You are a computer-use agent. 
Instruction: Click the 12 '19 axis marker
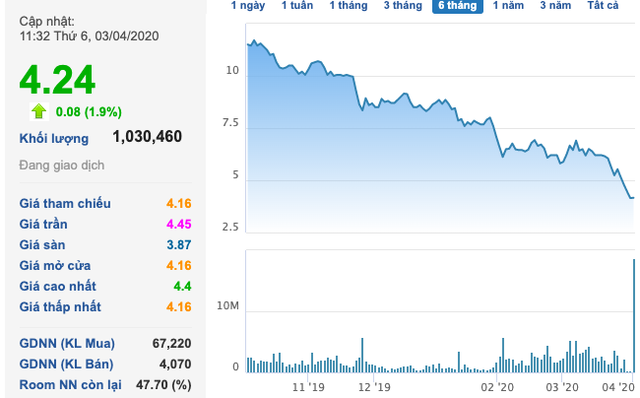374,387
